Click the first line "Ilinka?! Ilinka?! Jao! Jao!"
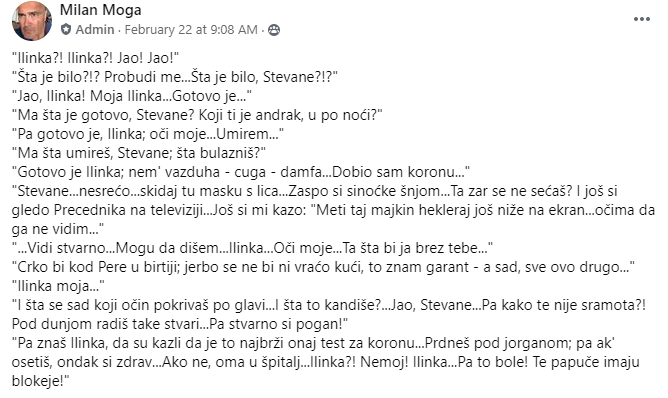This screenshot has height=398, width=668. tap(95, 58)
